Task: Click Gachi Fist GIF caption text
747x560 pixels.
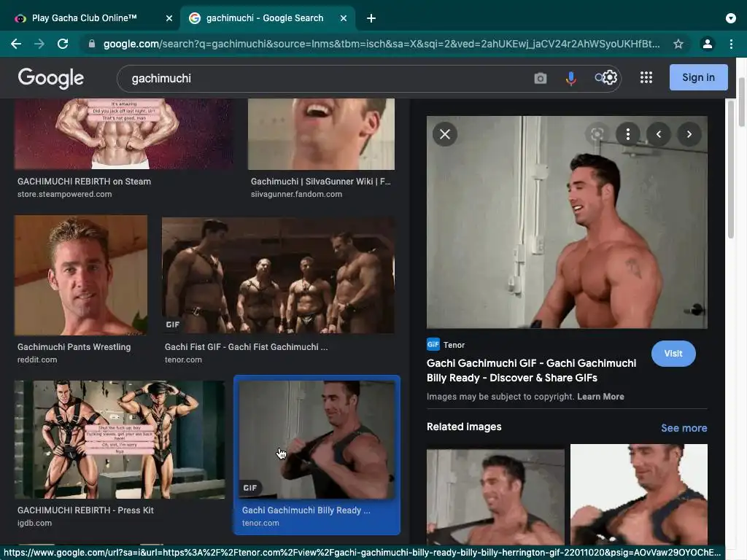Action: pyautogui.click(x=247, y=347)
